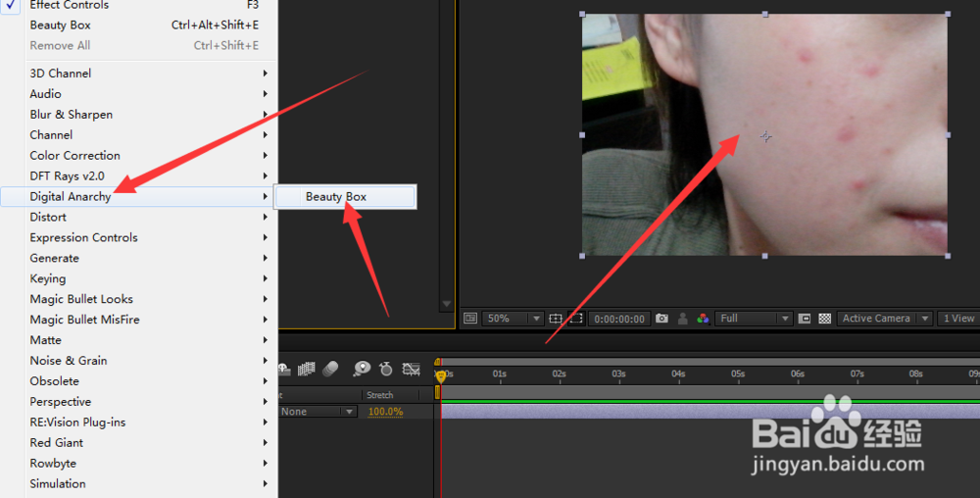Click the 0:00:00:00 current time field
Screen dimensions: 980x498
tap(619, 319)
